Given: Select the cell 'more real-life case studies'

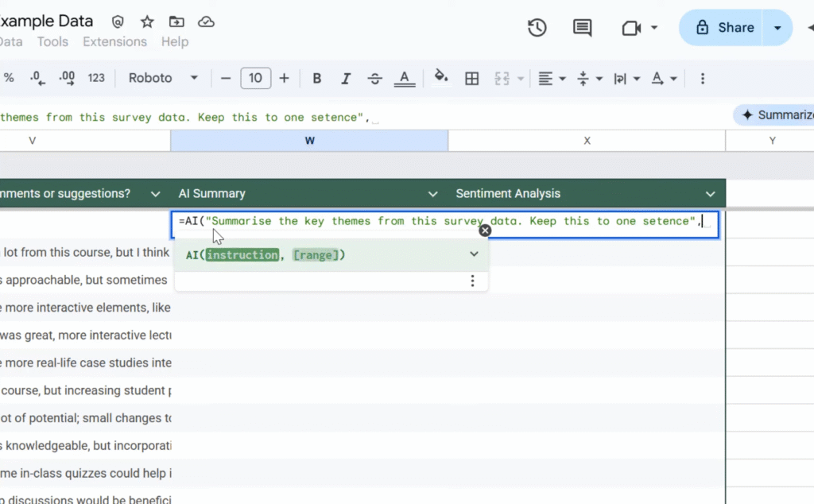Looking at the screenshot, I should coord(85,362).
